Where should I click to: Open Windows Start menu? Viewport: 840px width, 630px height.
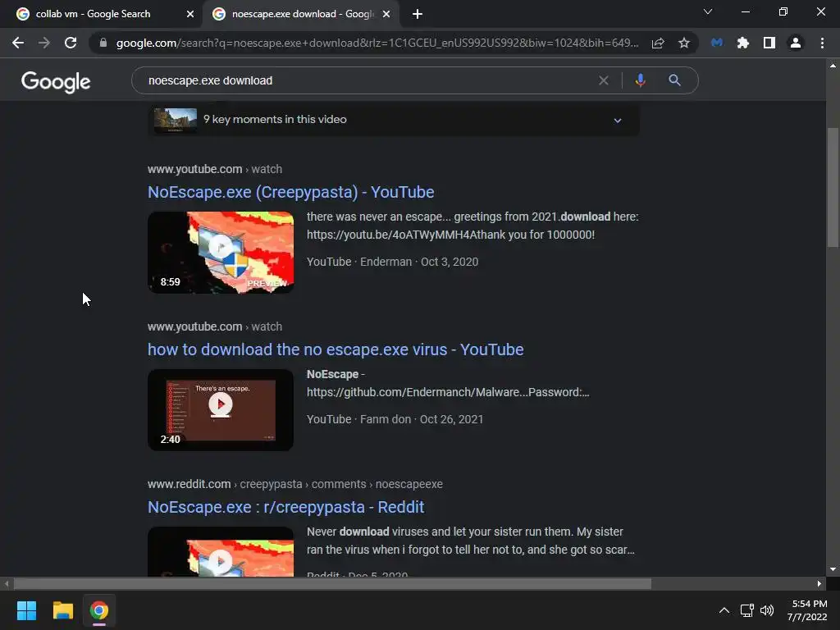coord(26,610)
